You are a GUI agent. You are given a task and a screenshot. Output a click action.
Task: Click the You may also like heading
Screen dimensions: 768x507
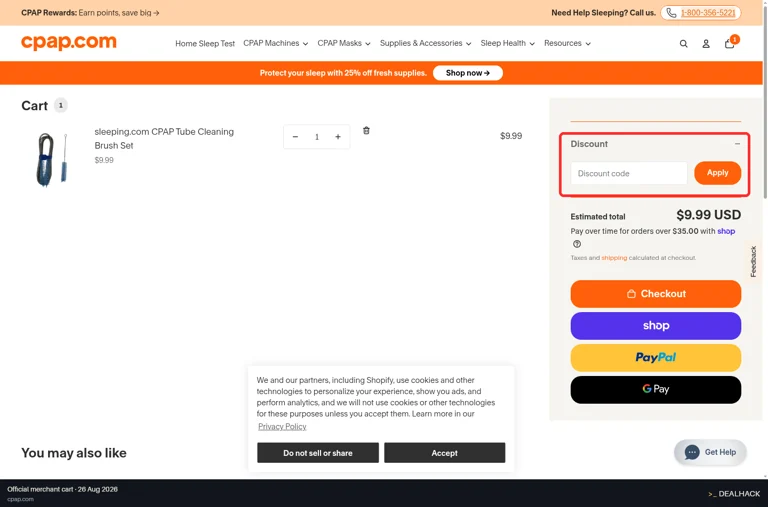(x=74, y=453)
